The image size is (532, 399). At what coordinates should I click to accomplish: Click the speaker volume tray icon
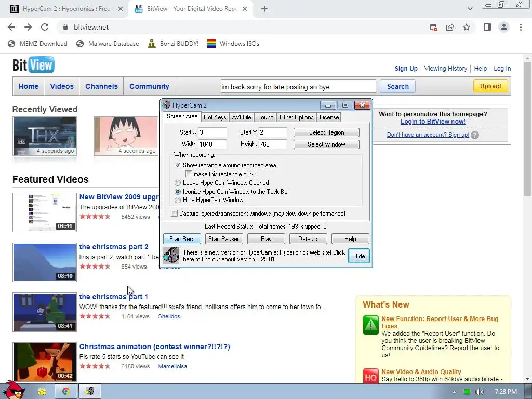[480, 392]
